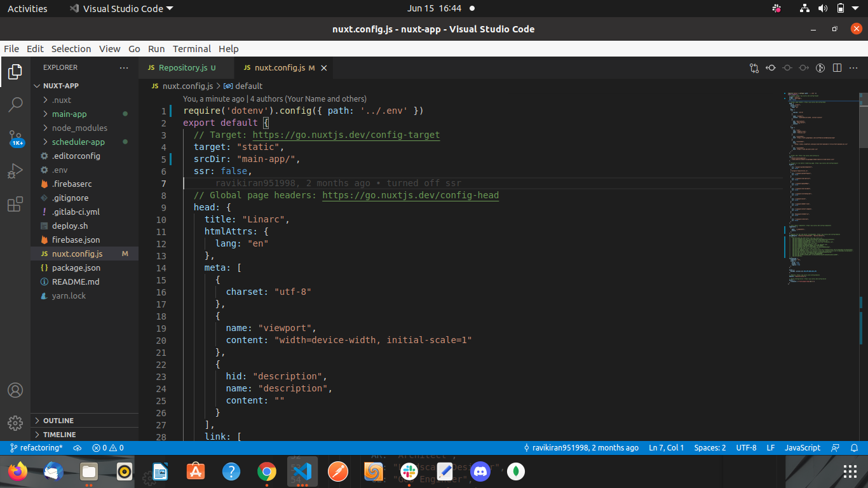Open the Terminal menu

191,49
